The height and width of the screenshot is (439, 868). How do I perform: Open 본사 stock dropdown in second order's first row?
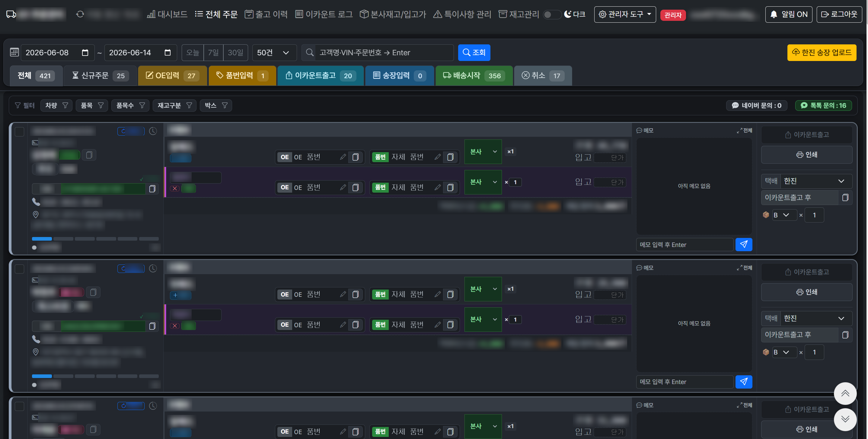pos(483,289)
